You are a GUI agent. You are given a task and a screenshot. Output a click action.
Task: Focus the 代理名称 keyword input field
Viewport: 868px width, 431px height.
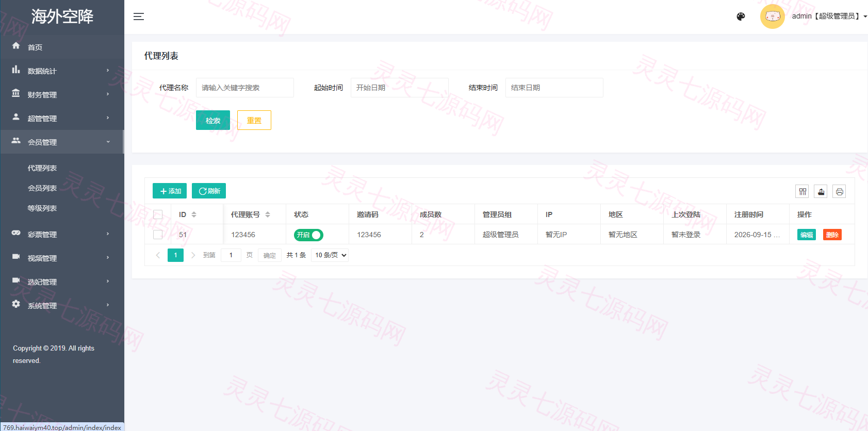click(x=245, y=88)
